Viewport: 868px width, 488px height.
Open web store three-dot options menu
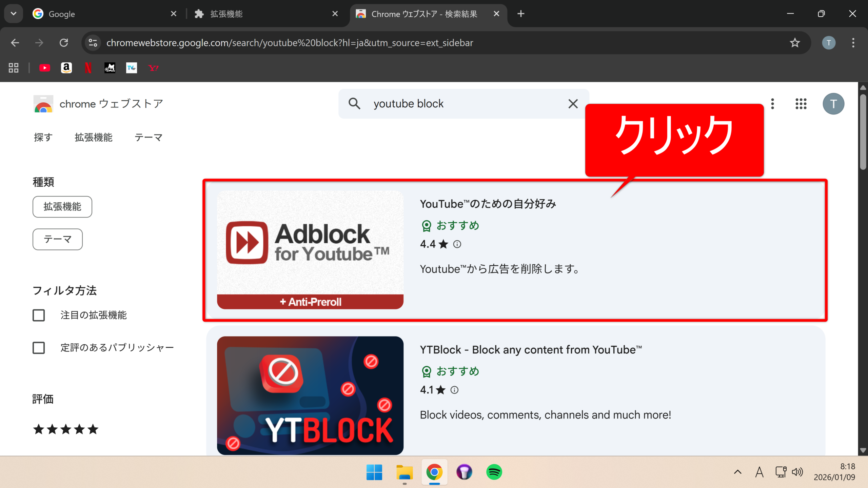772,104
